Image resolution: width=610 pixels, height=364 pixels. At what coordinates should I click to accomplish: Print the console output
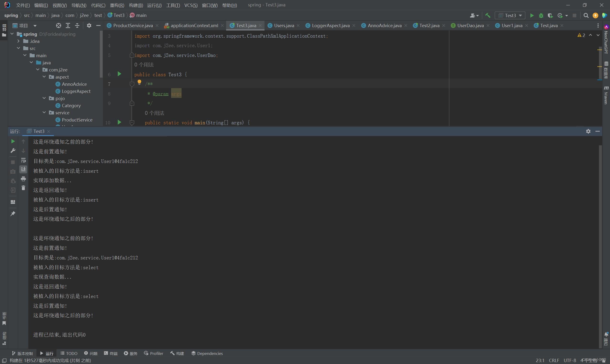23,179
